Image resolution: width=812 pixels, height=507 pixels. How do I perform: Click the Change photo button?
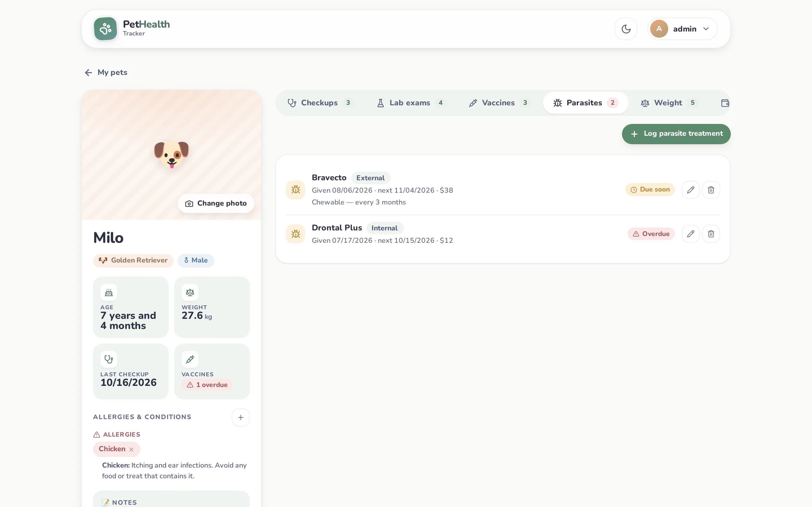tap(216, 204)
